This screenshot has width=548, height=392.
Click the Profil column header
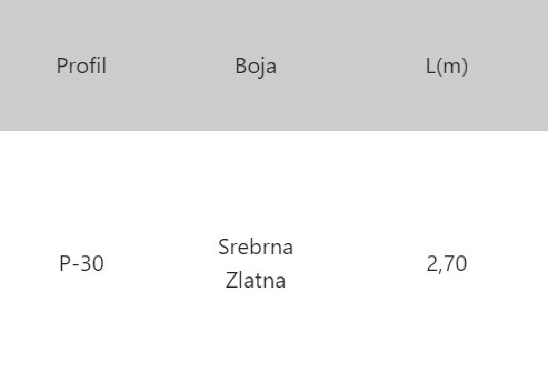pyautogui.click(x=81, y=66)
